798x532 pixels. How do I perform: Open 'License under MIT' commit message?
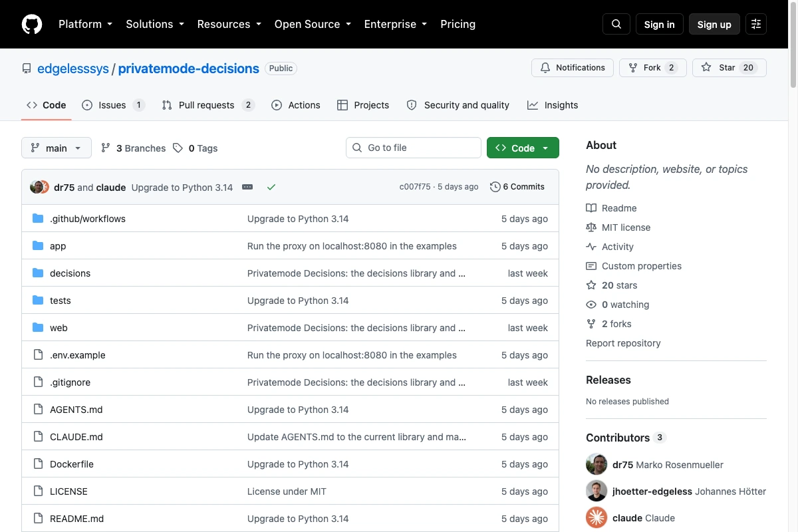point(287,491)
